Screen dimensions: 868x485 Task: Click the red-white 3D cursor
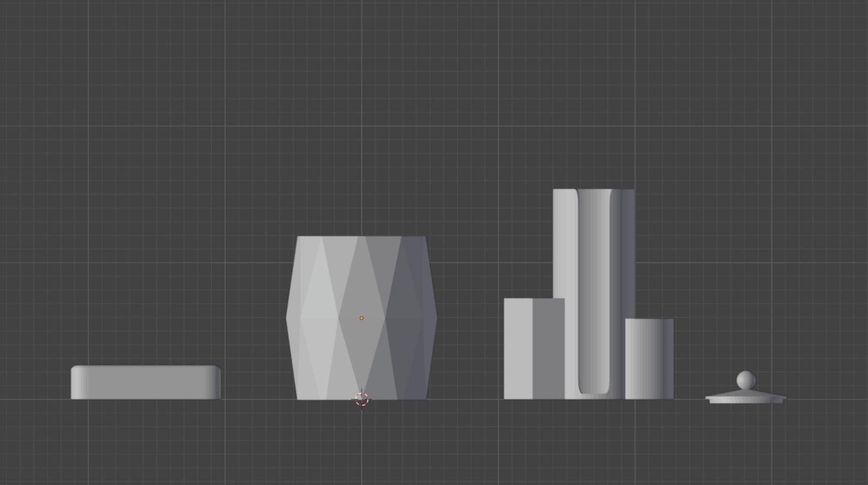[362, 400]
